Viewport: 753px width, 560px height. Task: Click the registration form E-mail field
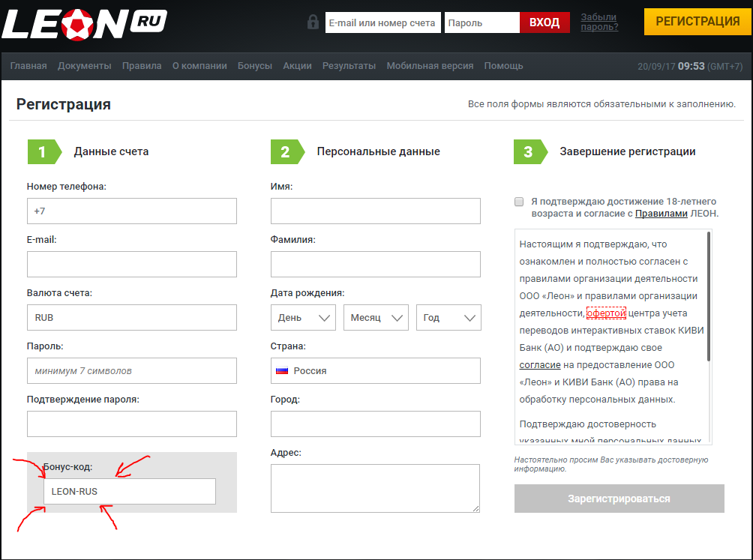pos(131,265)
